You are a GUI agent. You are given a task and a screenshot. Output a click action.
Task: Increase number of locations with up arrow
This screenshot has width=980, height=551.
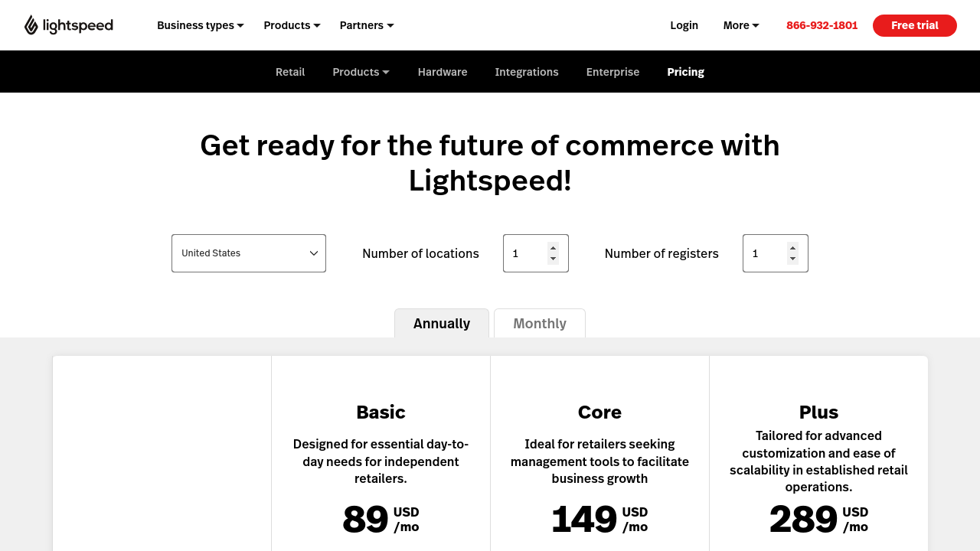click(x=553, y=248)
